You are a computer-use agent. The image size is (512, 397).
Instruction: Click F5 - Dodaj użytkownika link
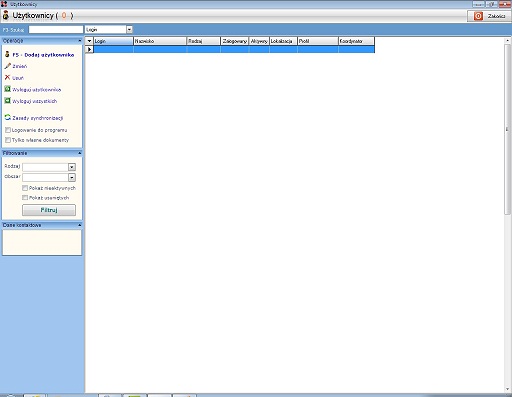(x=43, y=55)
